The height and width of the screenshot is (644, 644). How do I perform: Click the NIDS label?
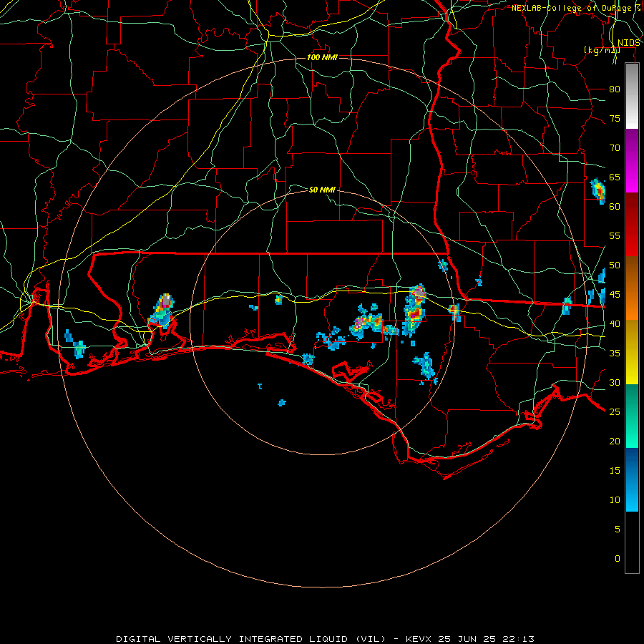click(x=628, y=43)
